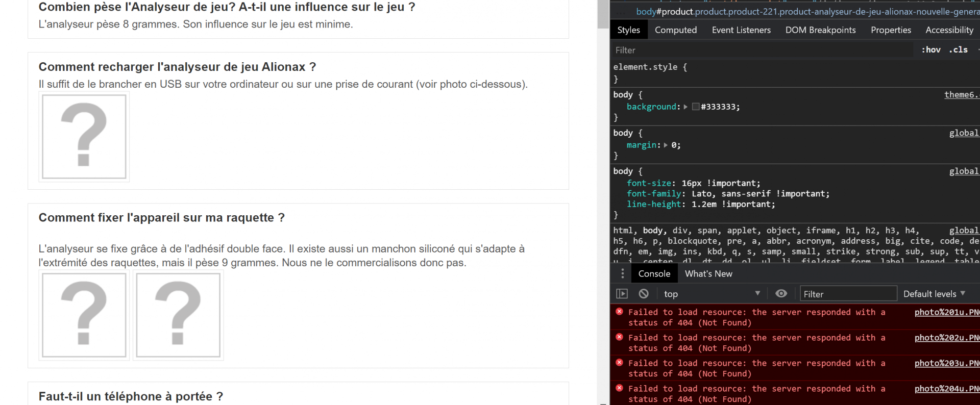Expand the margin property triangle
980x405 pixels.
point(666,145)
